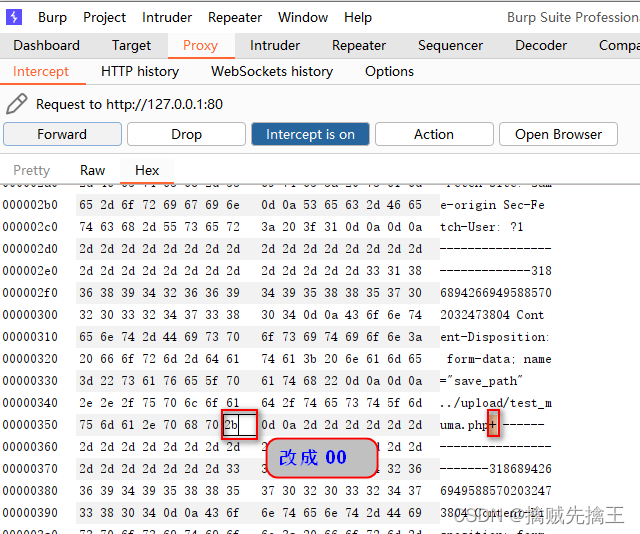640x534 pixels.
Task: Go to the Repeater tool tab
Action: pos(359,45)
